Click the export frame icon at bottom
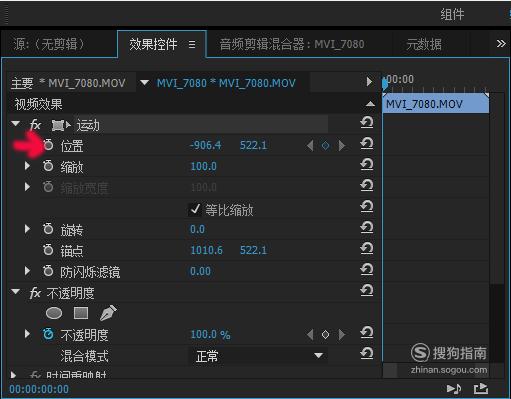The width and height of the screenshot is (511, 399). 481,389
